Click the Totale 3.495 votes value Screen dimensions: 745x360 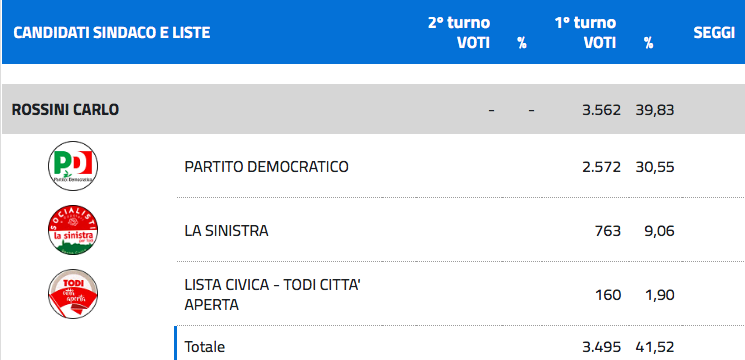tap(602, 347)
